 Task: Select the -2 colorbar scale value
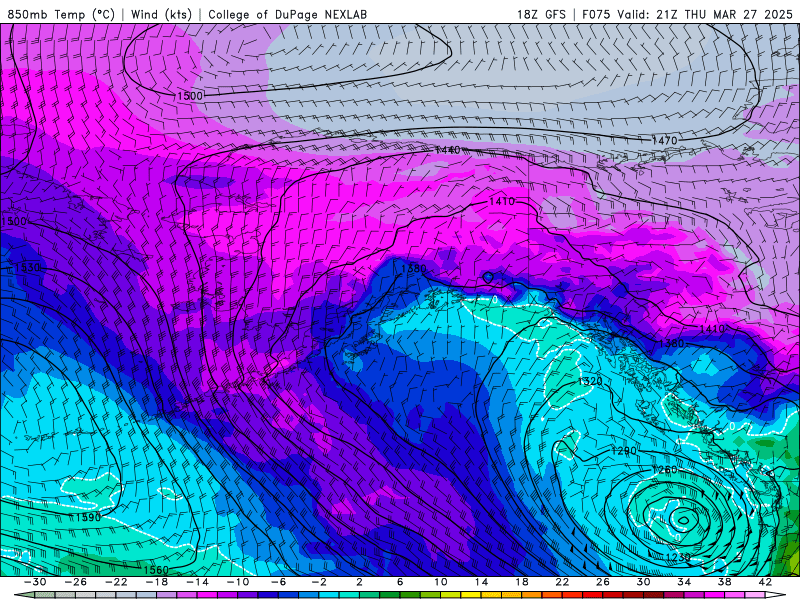point(319,582)
